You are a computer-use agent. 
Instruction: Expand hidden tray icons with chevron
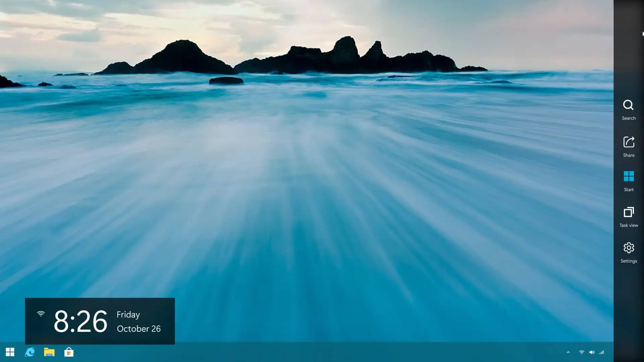pos(568,352)
